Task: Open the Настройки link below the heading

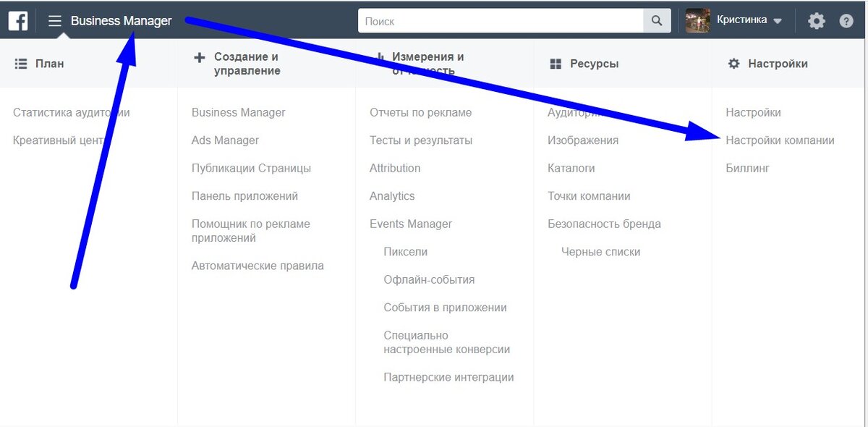Action: coord(753,113)
